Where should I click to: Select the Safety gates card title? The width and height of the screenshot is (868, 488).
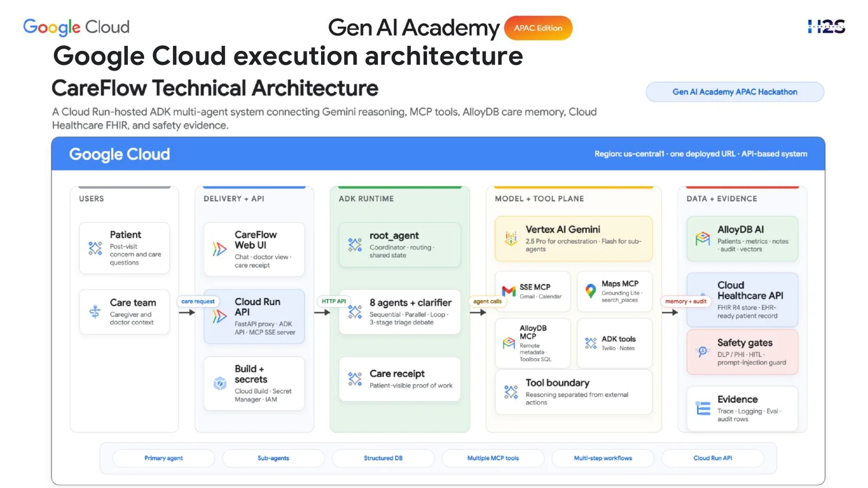click(745, 342)
